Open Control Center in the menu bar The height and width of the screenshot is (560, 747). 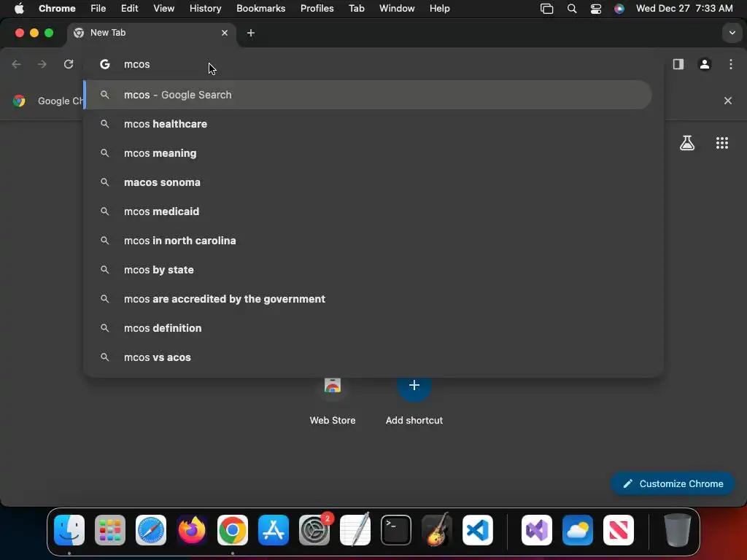595,9
